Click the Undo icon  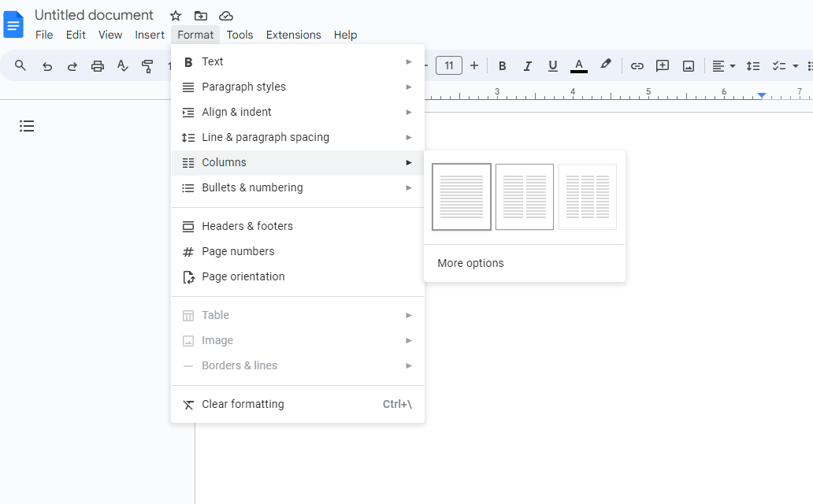(46, 66)
